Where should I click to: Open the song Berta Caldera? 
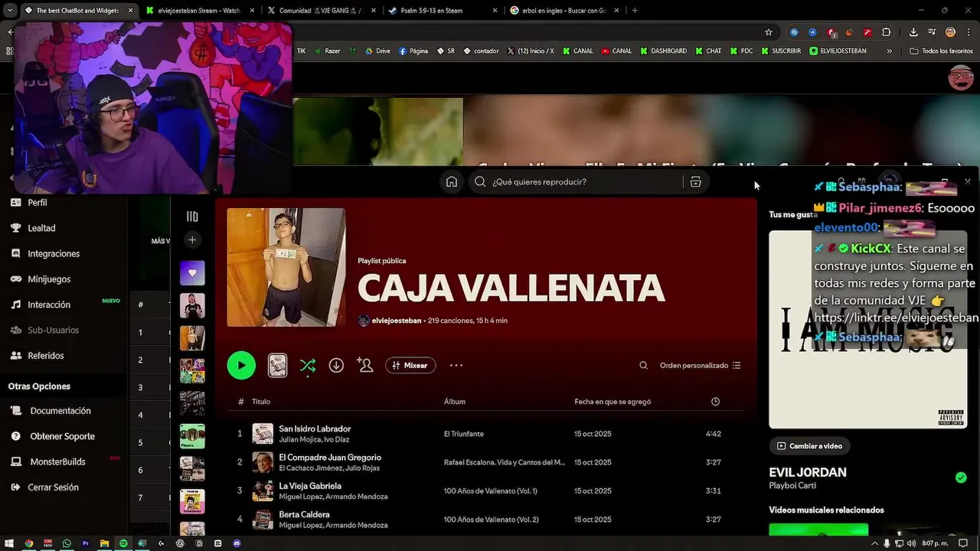point(304,514)
